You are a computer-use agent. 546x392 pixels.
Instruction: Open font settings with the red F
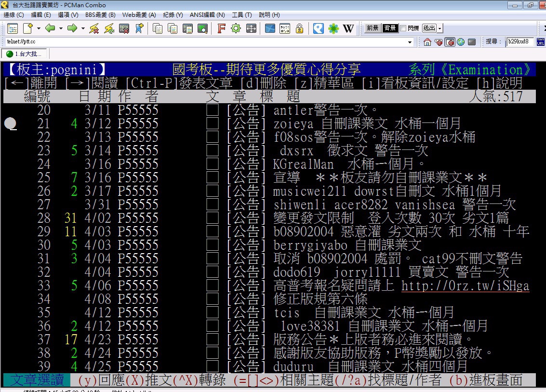point(221,28)
